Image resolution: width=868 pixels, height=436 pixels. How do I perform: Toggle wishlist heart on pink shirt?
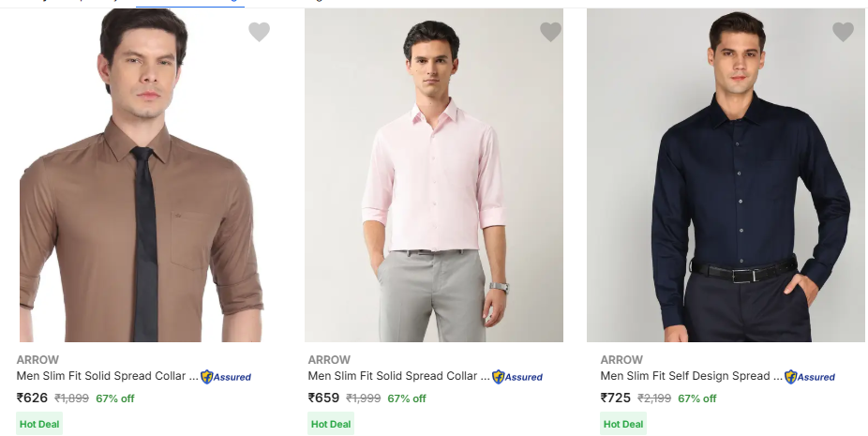[550, 33]
